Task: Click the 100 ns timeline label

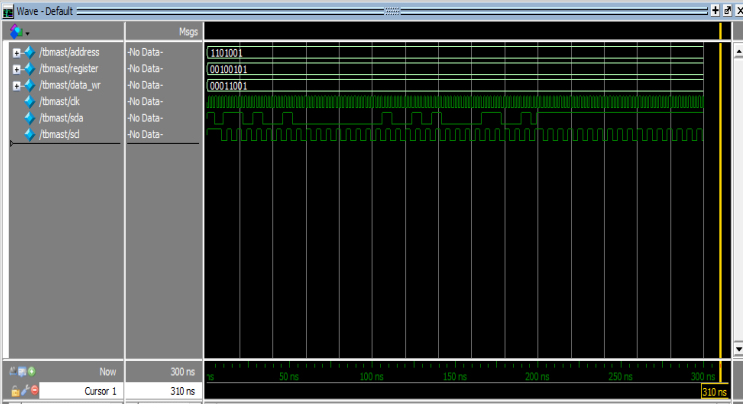Action: click(x=372, y=377)
